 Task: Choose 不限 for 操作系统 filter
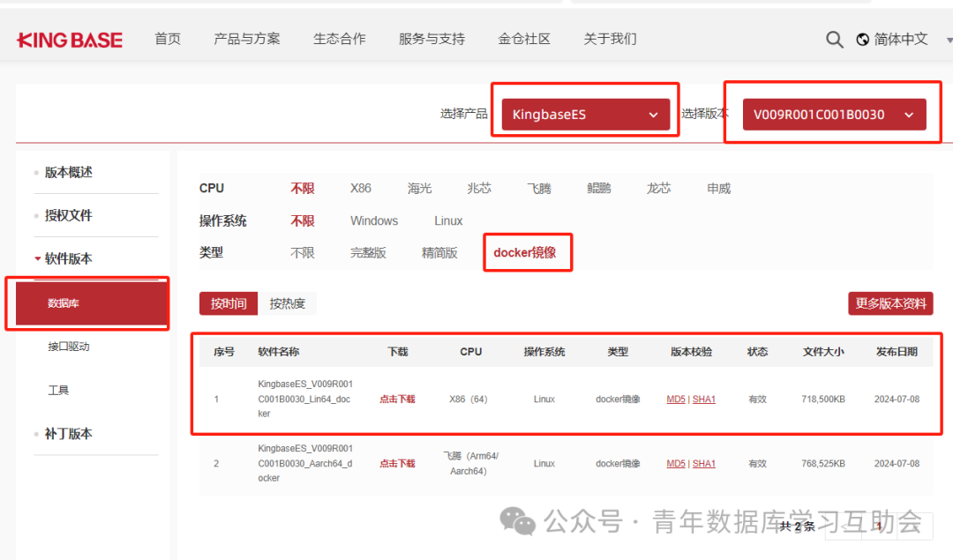302,220
